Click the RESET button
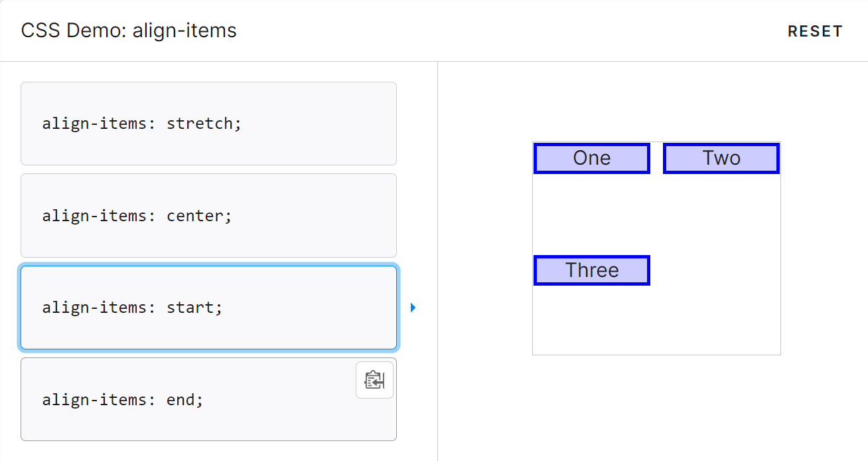The height and width of the screenshot is (461, 868). click(x=815, y=31)
